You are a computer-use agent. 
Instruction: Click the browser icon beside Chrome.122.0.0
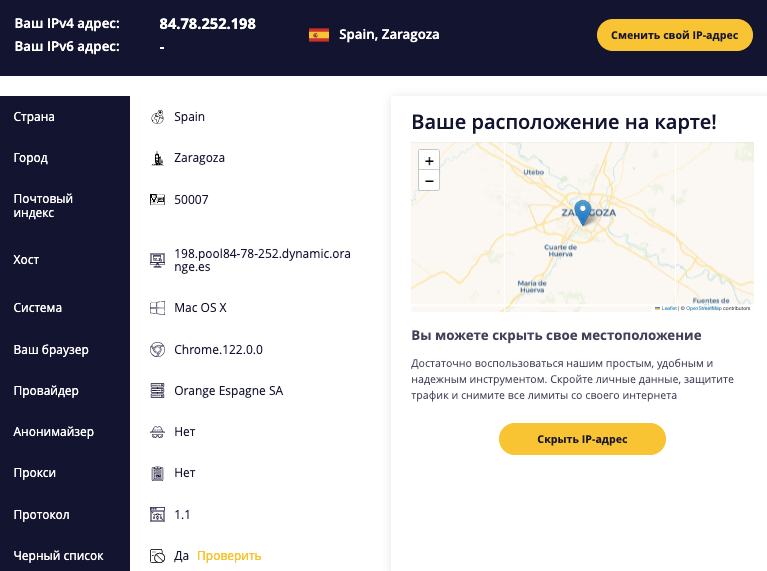[157, 350]
